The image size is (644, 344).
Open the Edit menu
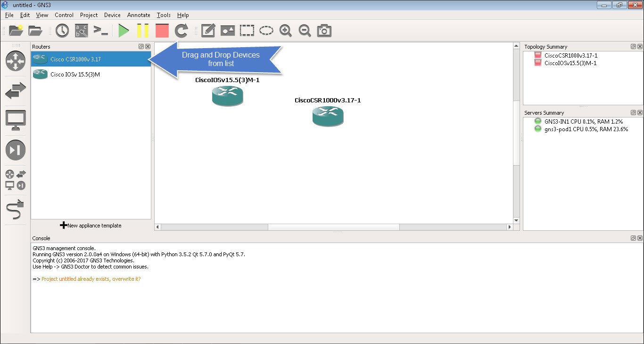25,15
